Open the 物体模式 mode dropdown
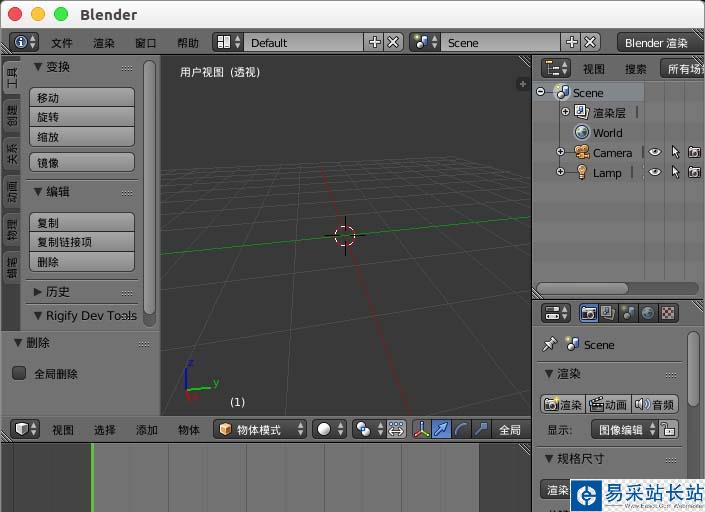The image size is (705, 512). pos(260,430)
